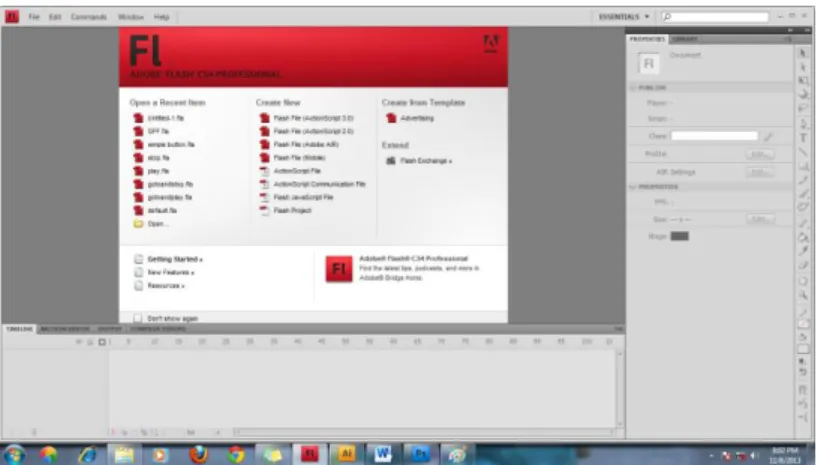
Task: Open the Essentials workspace dropdown
Action: [624, 17]
